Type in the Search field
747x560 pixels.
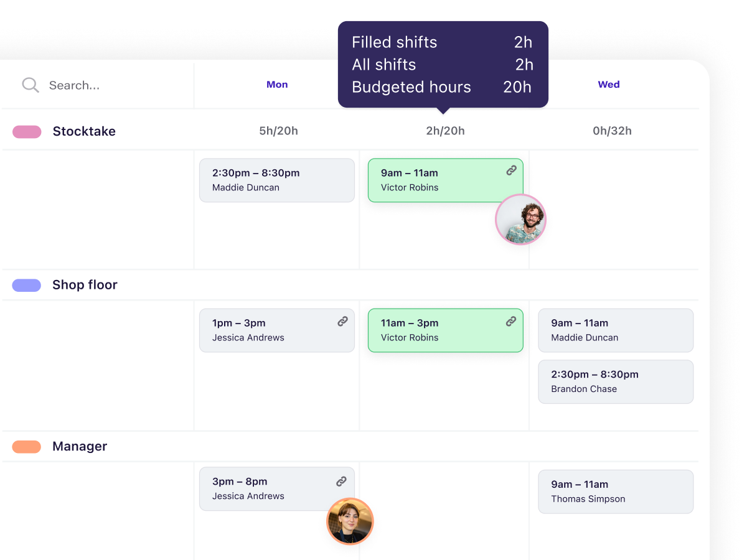click(x=112, y=85)
